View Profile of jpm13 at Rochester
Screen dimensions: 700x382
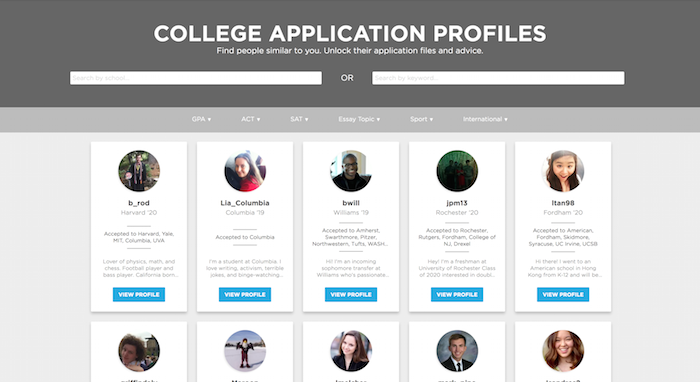click(x=457, y=295)
